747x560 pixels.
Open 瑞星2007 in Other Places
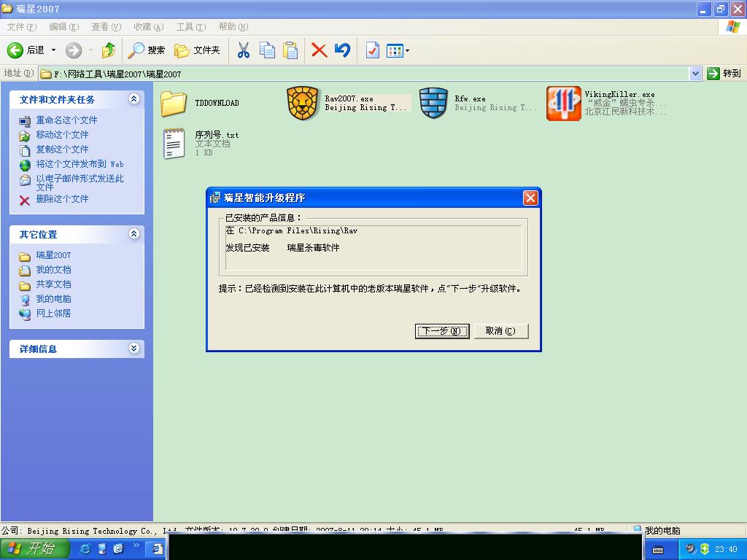[x=53, y=255]
